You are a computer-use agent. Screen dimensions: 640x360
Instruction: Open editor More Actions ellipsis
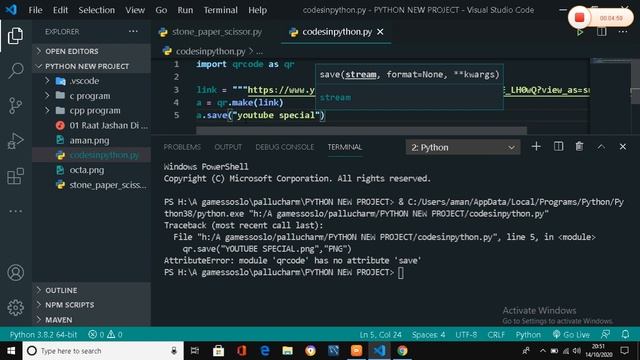tap(622, 32)
